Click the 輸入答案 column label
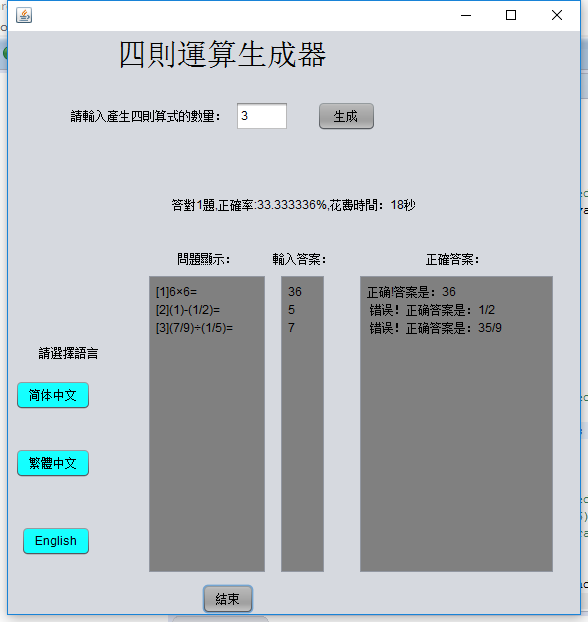588x622 pixels. coord(299,259)
